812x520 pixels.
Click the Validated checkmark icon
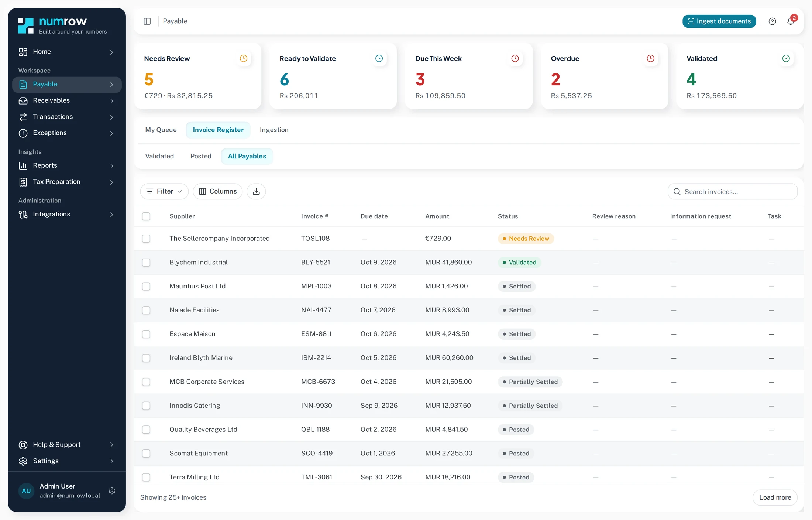tap(786, 58)
